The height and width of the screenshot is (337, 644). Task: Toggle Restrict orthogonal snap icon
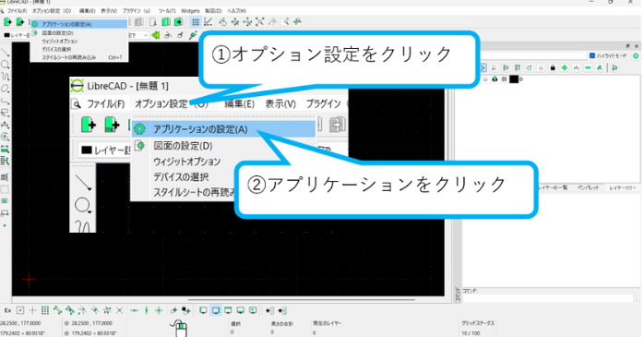tap(159, 311)
